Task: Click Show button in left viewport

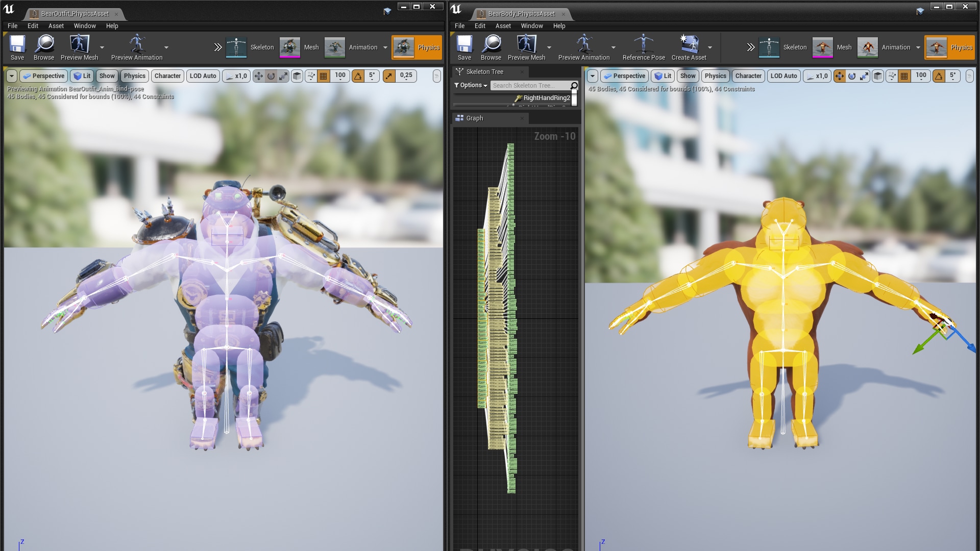Action: [x=107, y=76]
